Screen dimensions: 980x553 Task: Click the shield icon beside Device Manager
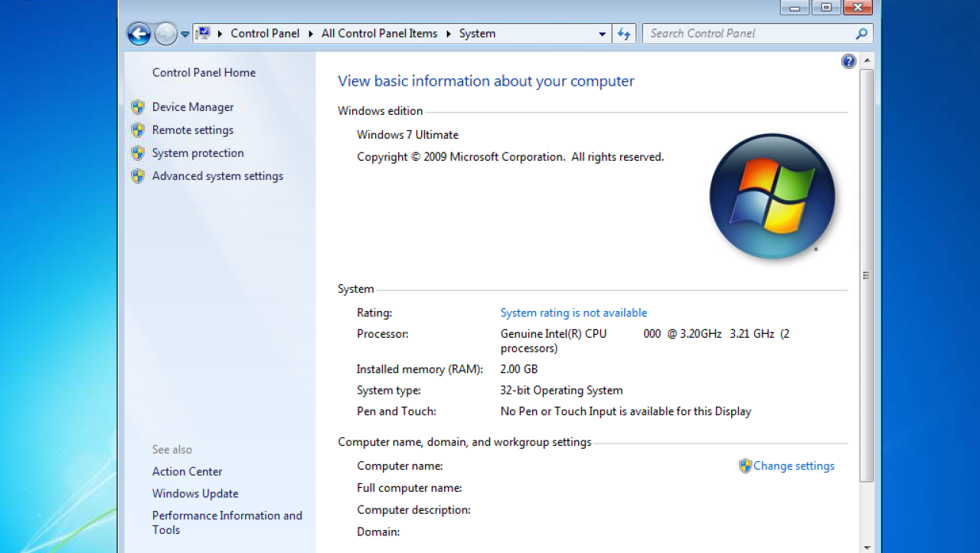[138, 107]
